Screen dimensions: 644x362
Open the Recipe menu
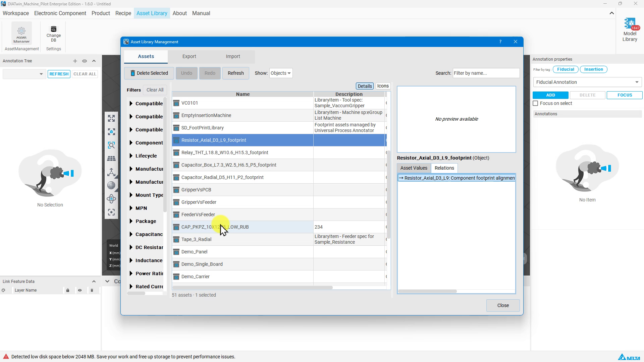click(x=123, y=13)
